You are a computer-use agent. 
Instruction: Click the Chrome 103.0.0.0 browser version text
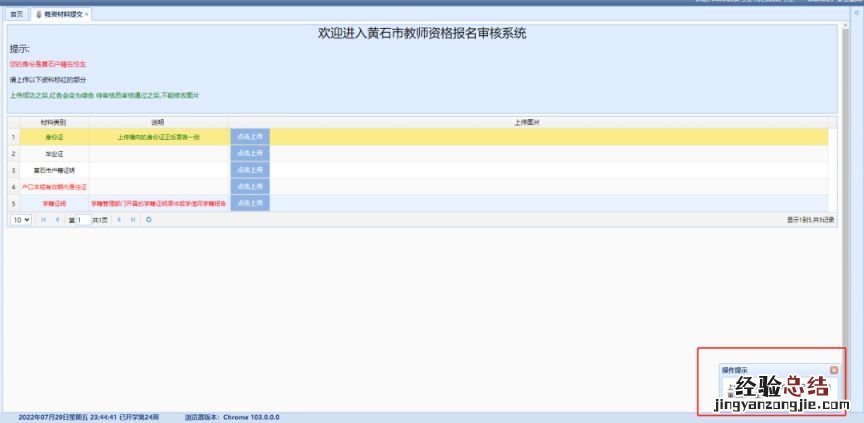(x=251, y=417)
